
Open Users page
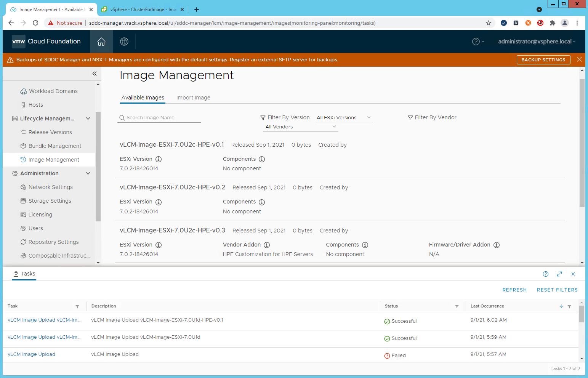coord(35,228)
